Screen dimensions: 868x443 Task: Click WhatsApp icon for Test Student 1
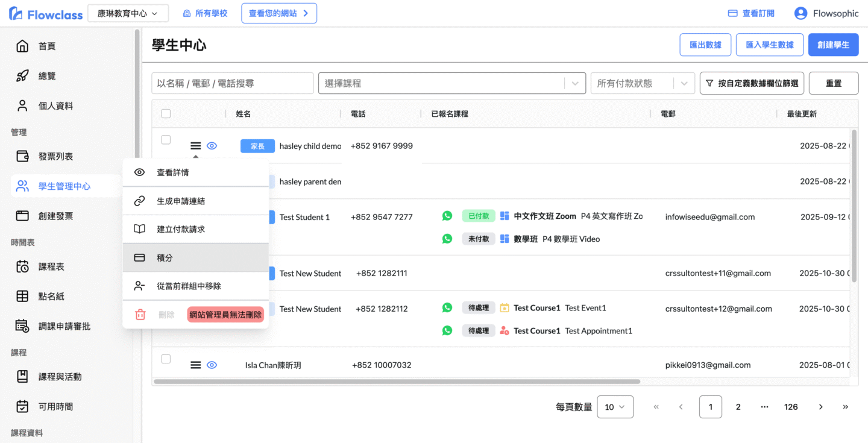pyautogui.click(x=447, y=216)
